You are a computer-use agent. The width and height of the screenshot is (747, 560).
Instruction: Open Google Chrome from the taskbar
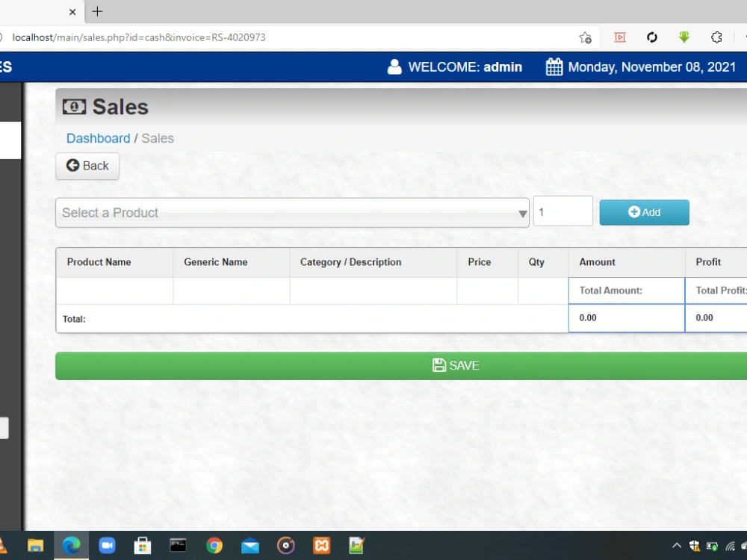click(214, 546)
